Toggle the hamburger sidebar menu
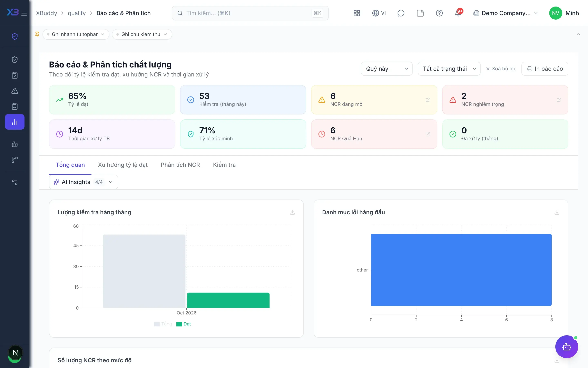Image resolution: width=588 pixels, height=368 pixels. (24, 13)
